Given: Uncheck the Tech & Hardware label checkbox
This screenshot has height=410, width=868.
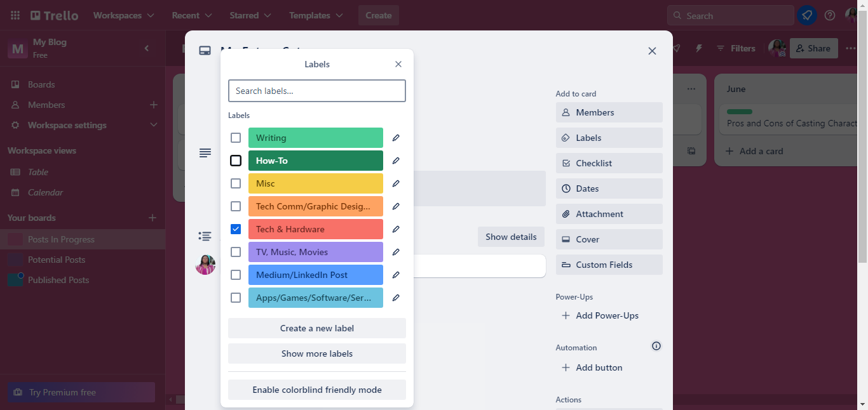Looking at the screenshot, I should (x=236, y=229).
